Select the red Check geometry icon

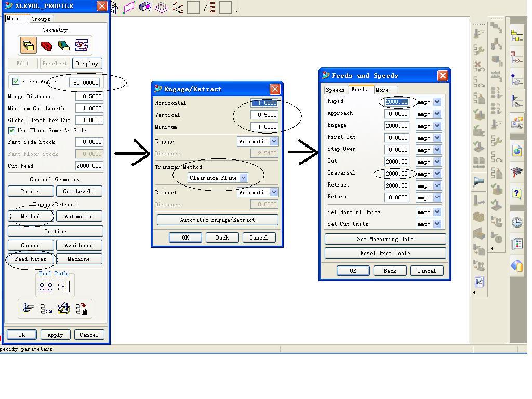pyautogui.click(x=46, y=46)
